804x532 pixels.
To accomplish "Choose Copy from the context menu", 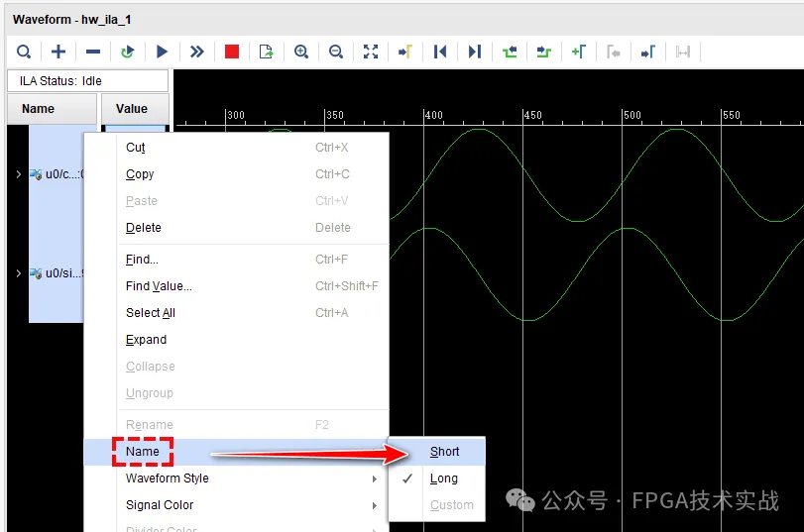I will pos(140,174).
